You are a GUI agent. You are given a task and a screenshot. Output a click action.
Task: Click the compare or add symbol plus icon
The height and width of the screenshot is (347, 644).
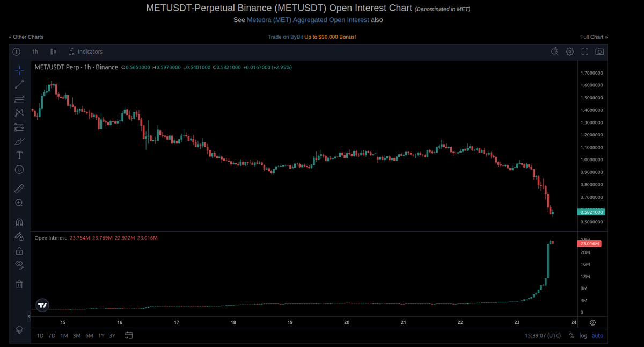click(x=16, y=52)
